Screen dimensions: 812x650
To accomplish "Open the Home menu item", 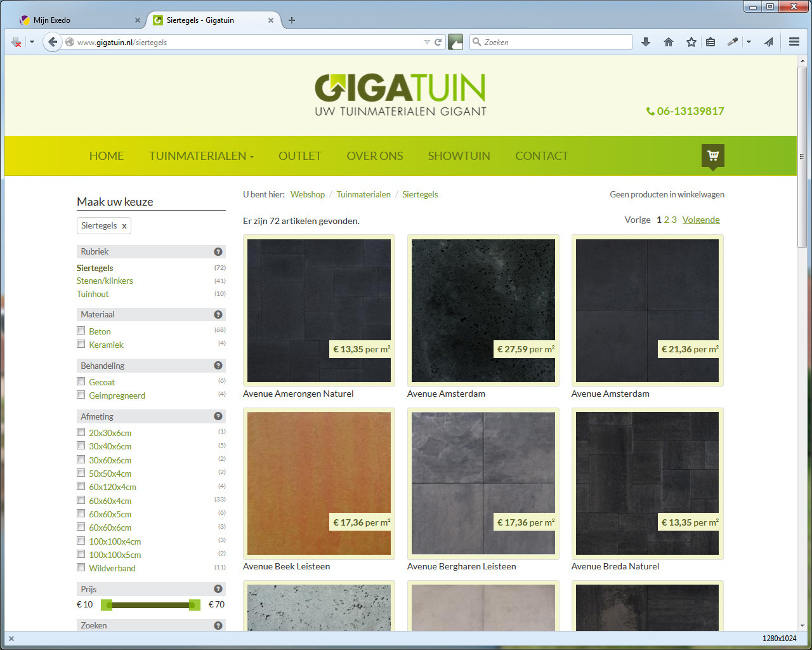I will point(107,156).
